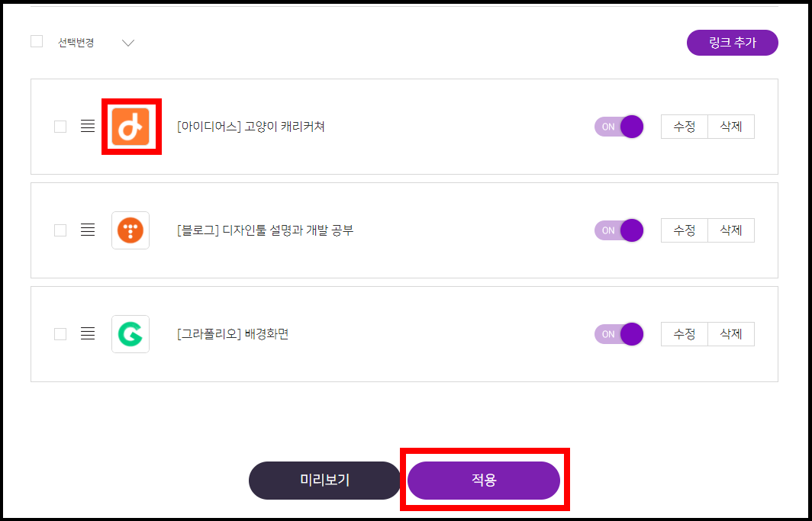Disable the 블로그 link ON switch
Image resolution: width=812 pixels, height=521 pixels.
click(619, 230)
